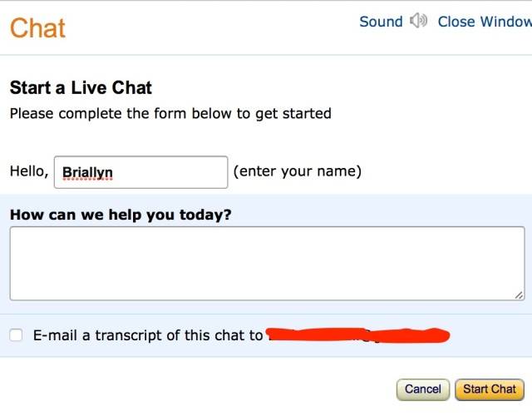Screen dimensions: 532x416
Task: Enable the e-mail transcript checkbox
Action: tap(17, 335)
